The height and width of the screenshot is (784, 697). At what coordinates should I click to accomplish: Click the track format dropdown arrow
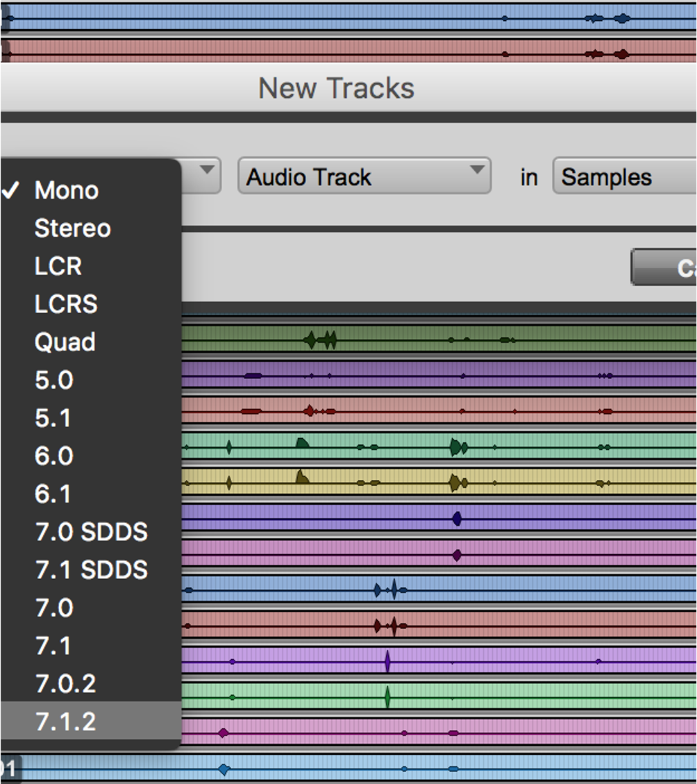[207, 171]
